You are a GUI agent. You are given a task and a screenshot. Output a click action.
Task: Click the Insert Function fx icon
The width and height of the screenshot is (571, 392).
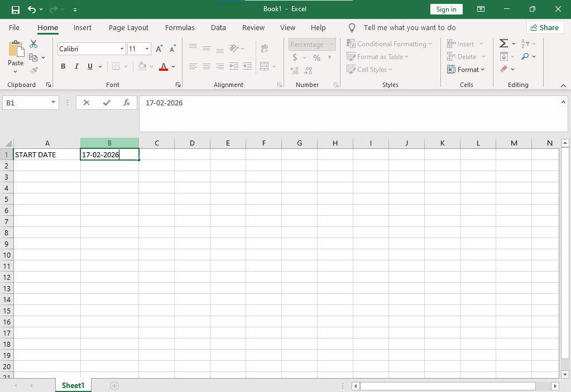[127, 103]
